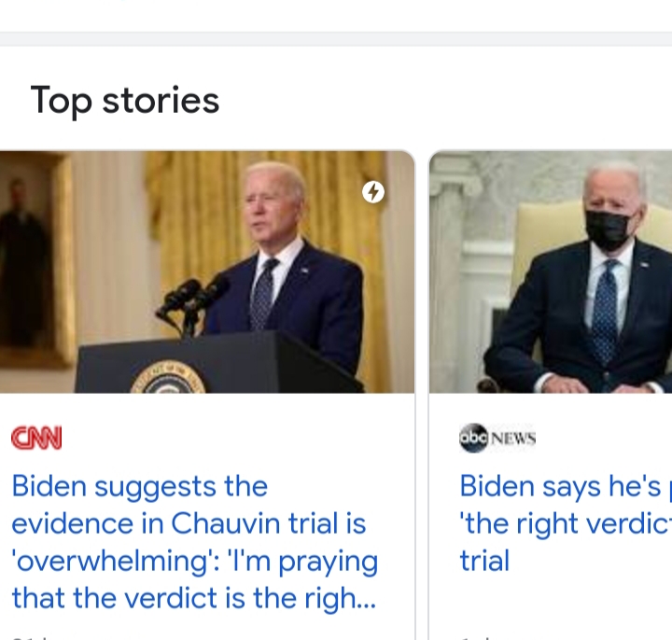The image size is (672, 640).
Task: Open the CNN story podium photo
Action: [207, 271]
